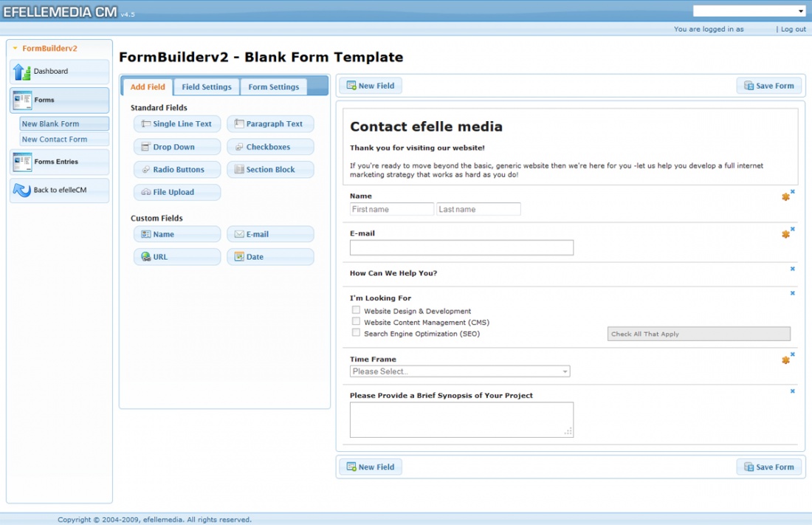Open the Form Settings tab
Screen dimensions: 812x525
273,86
